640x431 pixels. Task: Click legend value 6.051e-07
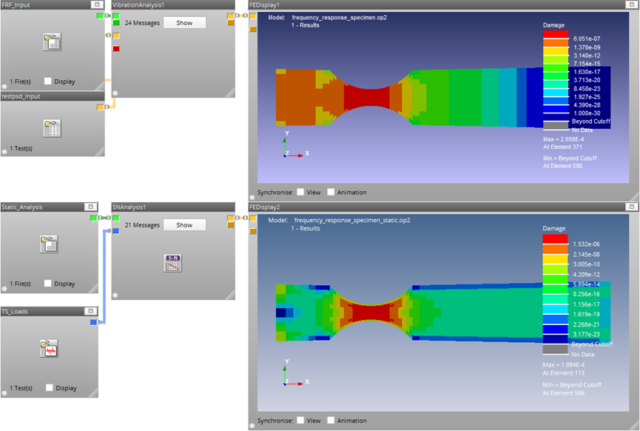[587, 39]
